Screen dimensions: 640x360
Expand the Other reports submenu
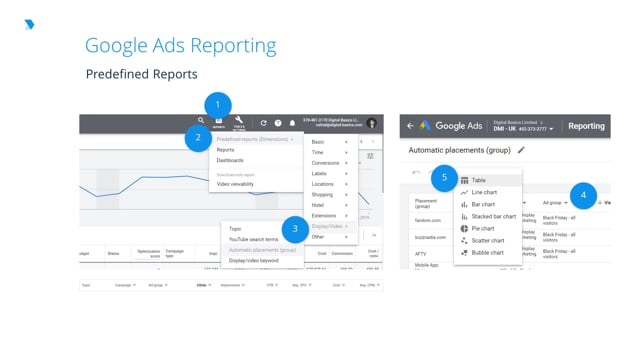coord(331,237)
